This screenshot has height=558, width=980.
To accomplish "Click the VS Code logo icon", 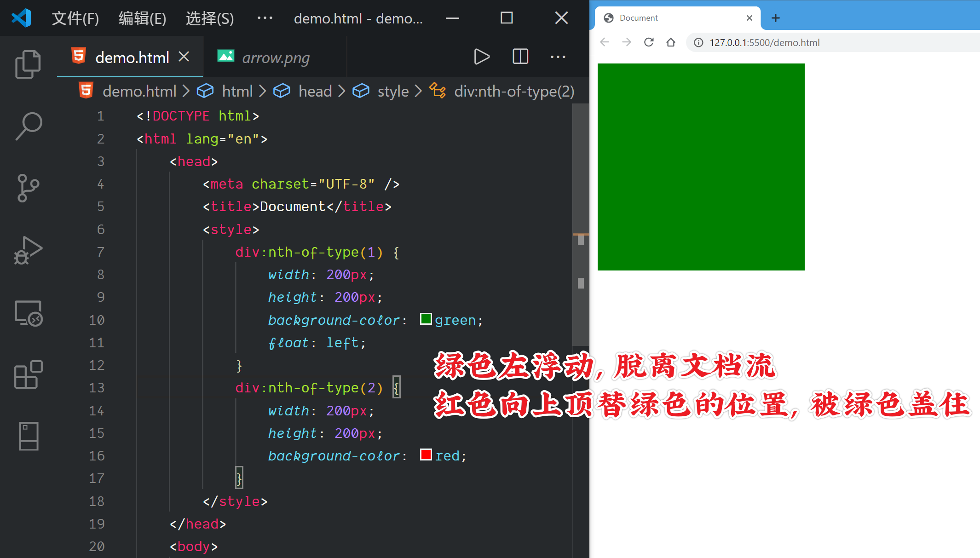I will point(21,18).
